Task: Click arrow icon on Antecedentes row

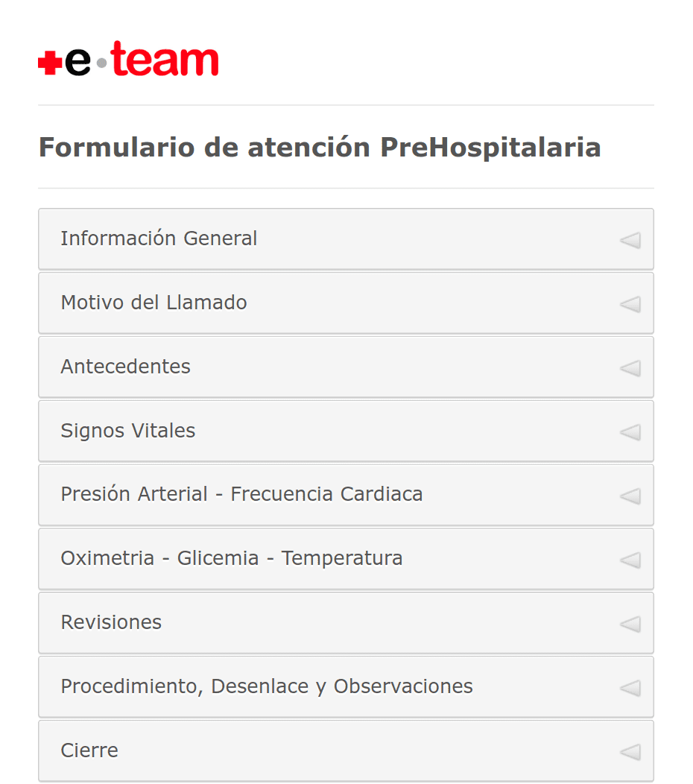Action: (630, 368)
